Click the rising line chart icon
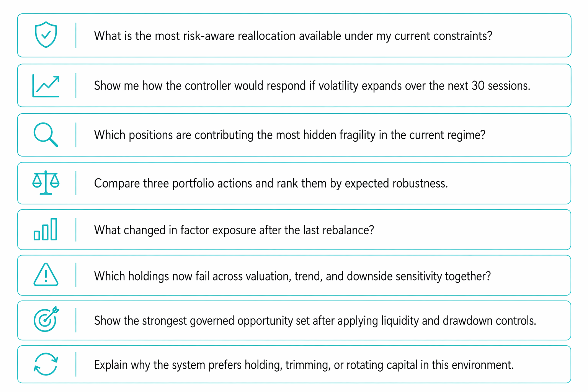 tap(46, 86)
